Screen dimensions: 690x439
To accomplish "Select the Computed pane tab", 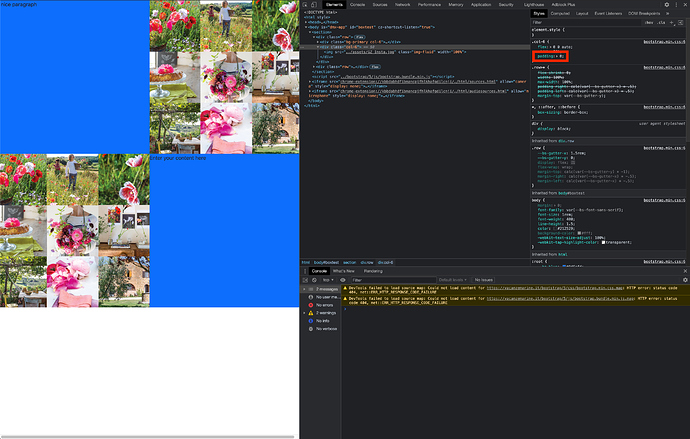I will point(560,14).
